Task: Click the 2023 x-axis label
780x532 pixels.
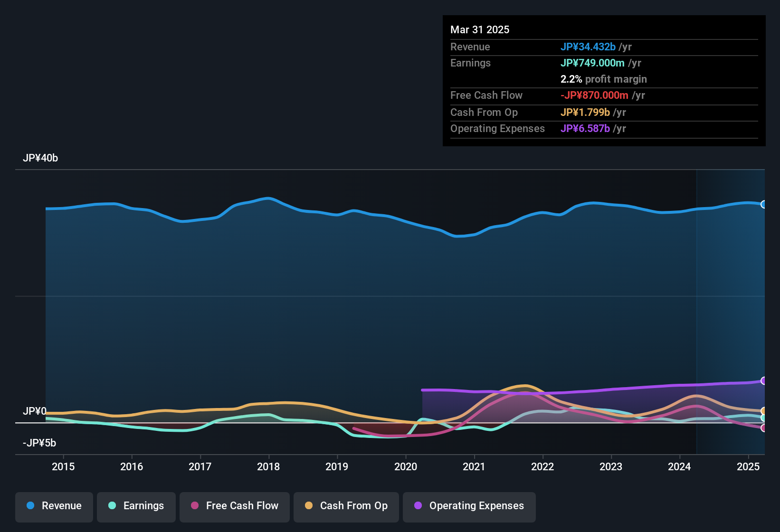Action: [x=611, y=466]
